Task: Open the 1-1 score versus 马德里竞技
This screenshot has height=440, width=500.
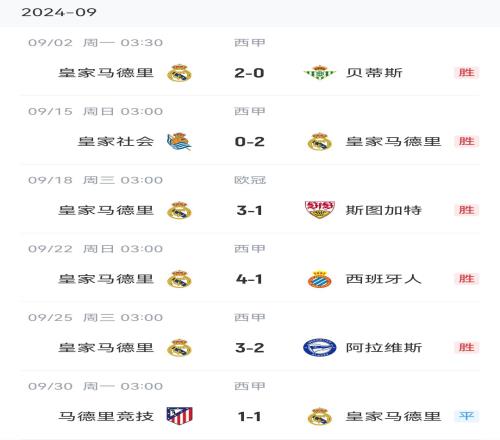Action: point(249,416)
